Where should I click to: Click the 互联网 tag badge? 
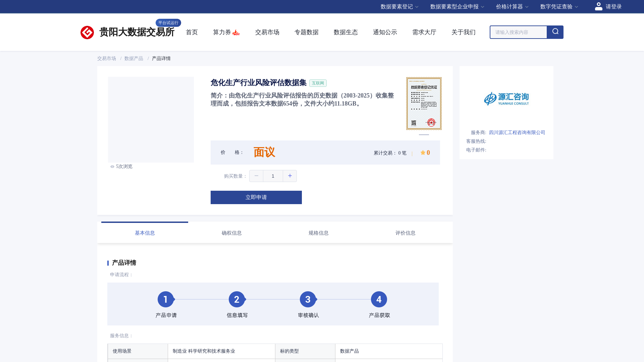click(x=318, y=83)
